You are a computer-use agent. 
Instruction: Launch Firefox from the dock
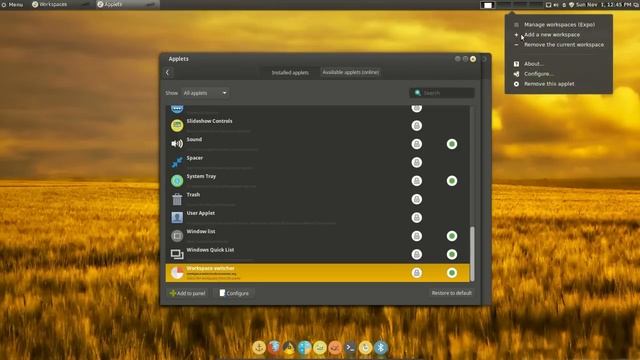[x=274, y=348]
